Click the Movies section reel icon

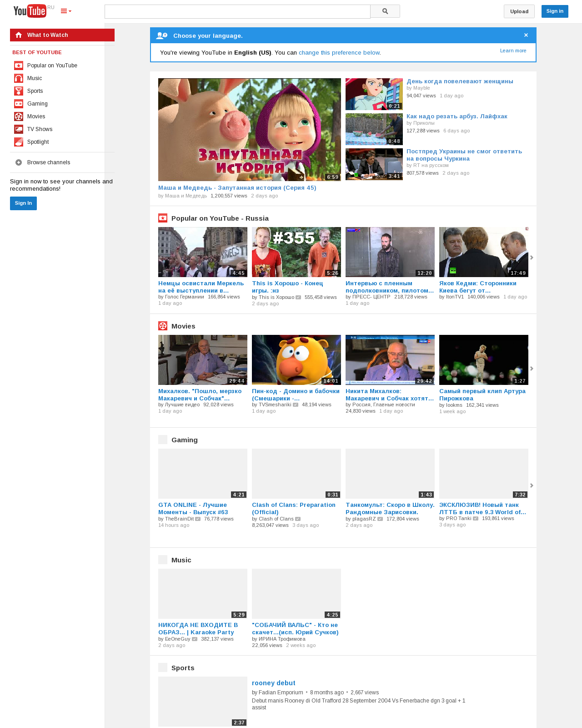coord(163,326)
